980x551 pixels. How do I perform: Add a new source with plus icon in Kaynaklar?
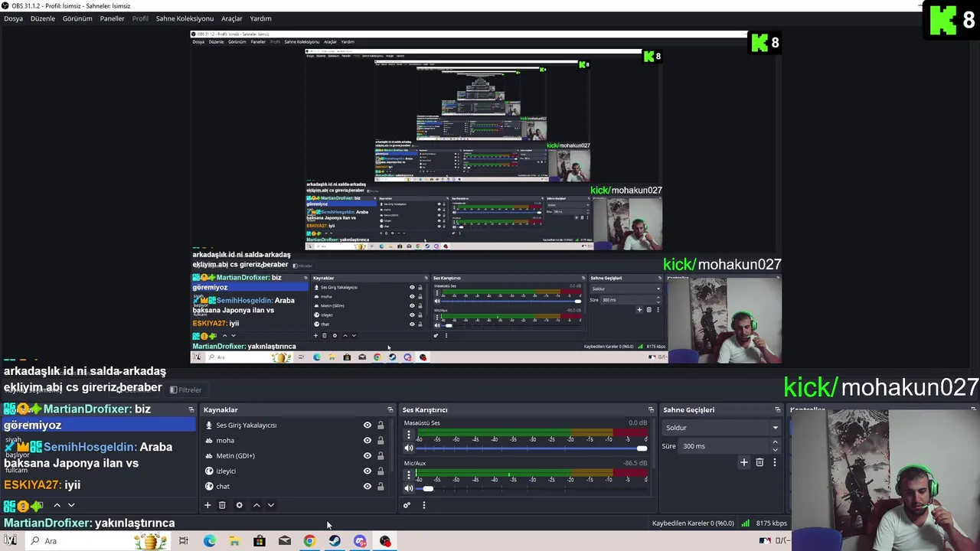207,505
